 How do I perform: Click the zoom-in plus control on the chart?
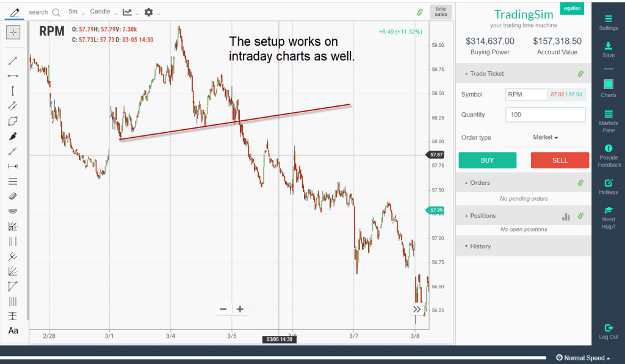point(240,309)
